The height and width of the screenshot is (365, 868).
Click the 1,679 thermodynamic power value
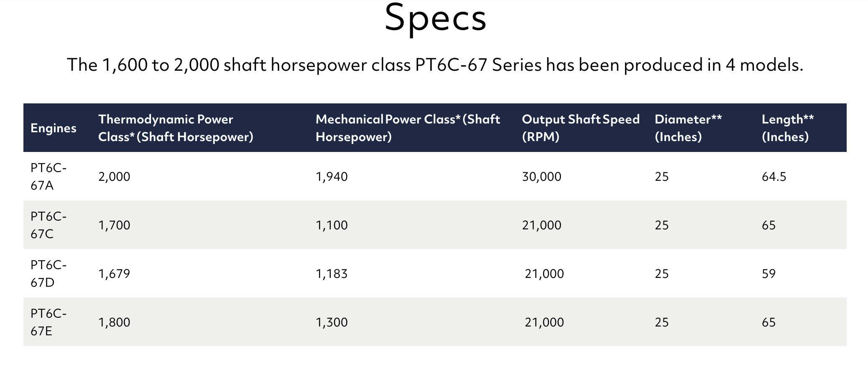[x=114, y=274]
